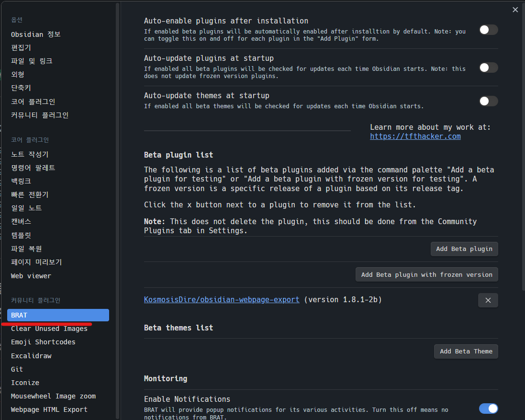The image size is (525, 420).
Task: Remove KosmosisDire/obsidian-webpage-export from beta list
Action: [488, 300]
